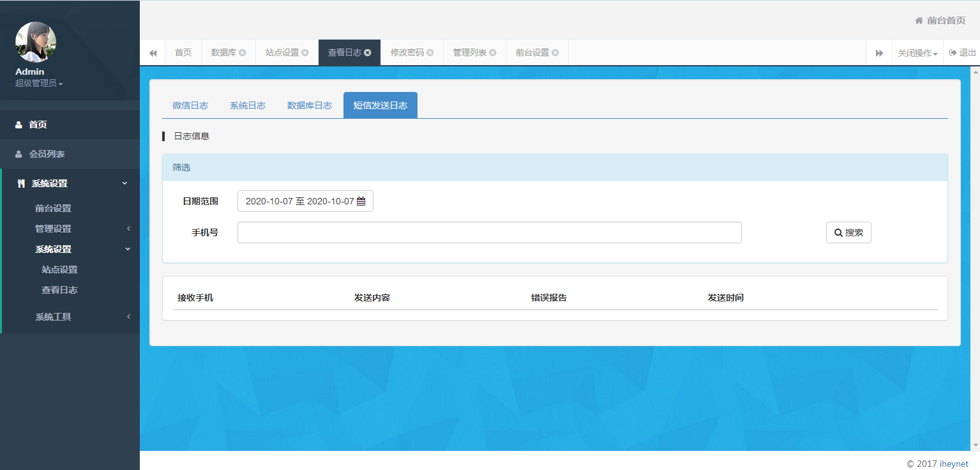Expand the 系统工具 submenu

(52, 316)
